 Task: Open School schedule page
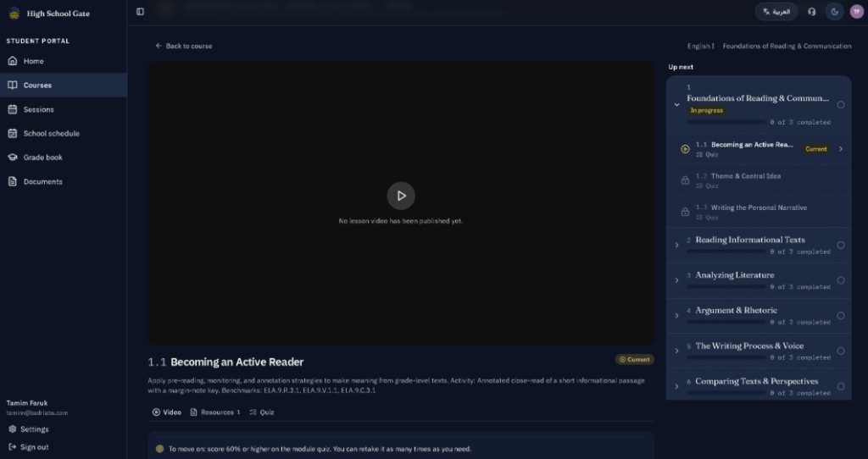point(63,133)
